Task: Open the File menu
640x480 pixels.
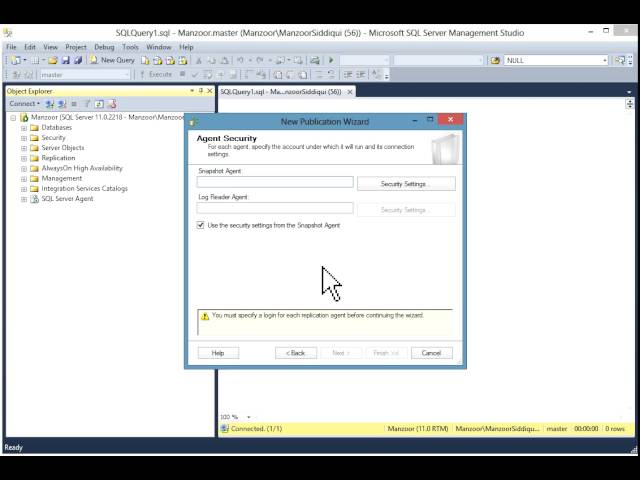Action: (x=11, y=47)
